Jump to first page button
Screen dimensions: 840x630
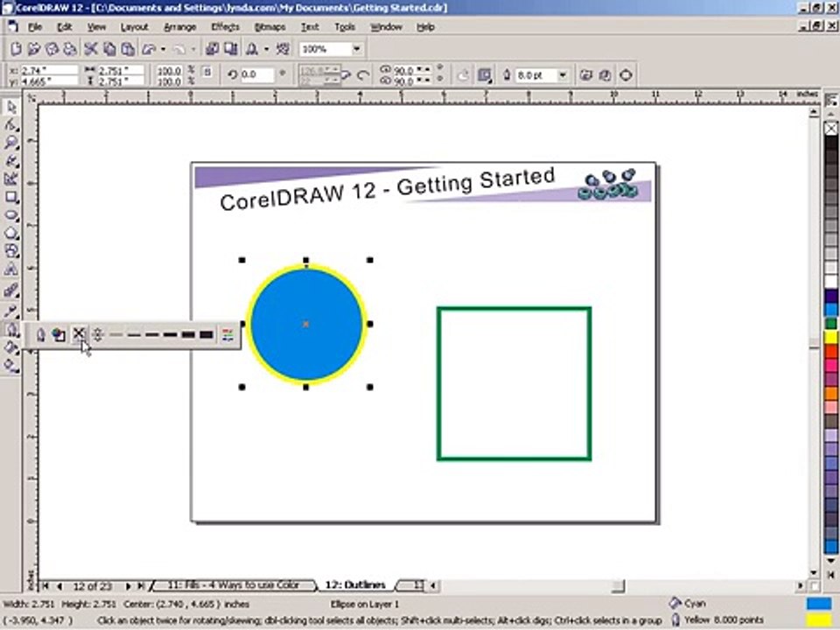(x=45, y=586)
